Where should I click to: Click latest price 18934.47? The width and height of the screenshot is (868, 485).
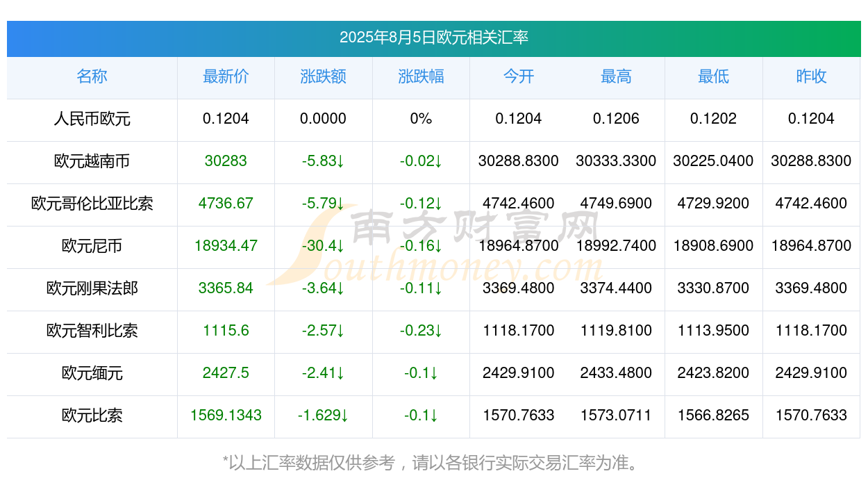[226, 246]
